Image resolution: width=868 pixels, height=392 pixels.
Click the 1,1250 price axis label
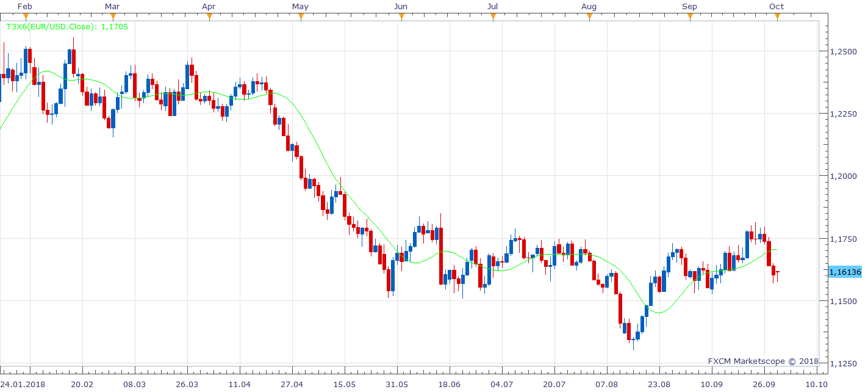[842, 364]
